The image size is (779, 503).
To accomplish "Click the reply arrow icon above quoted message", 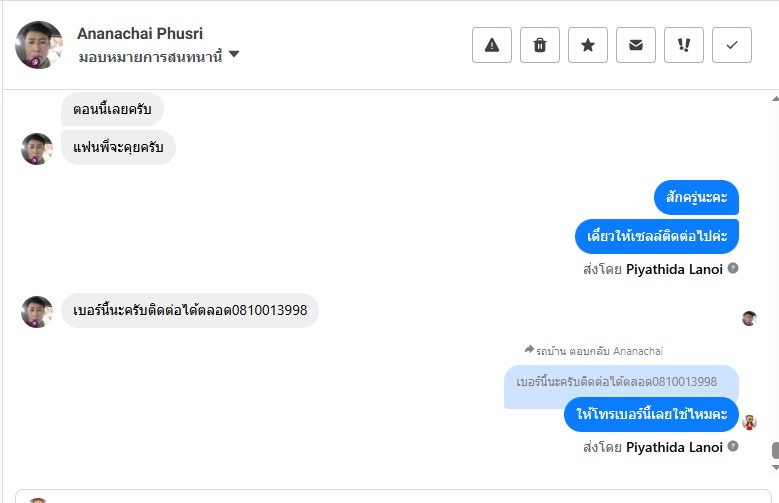I will pyautogui.click(x=529, y=350).
